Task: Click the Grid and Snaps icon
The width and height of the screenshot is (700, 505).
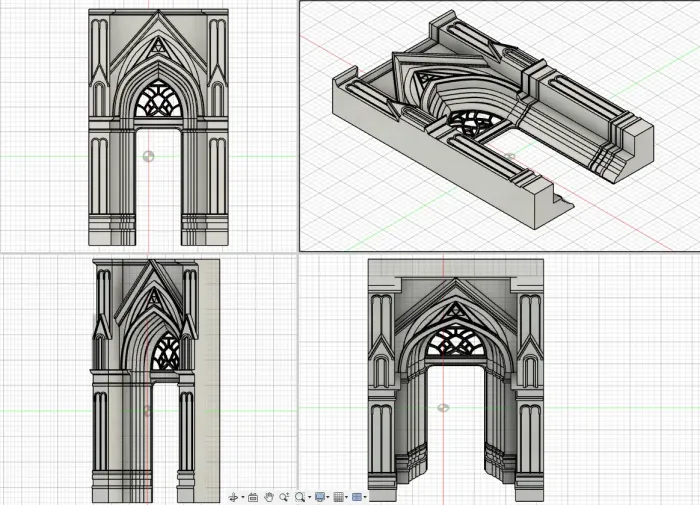Action: (x=338, y=497)
